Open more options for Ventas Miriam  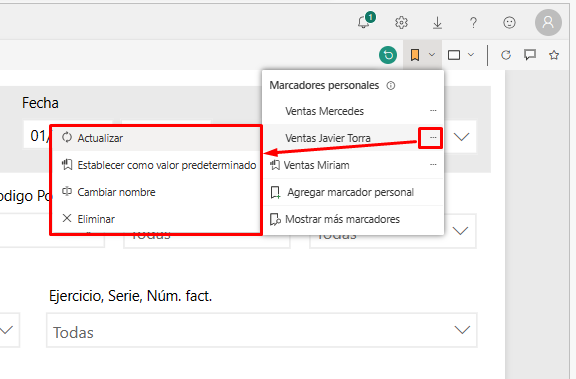(433, 165)
